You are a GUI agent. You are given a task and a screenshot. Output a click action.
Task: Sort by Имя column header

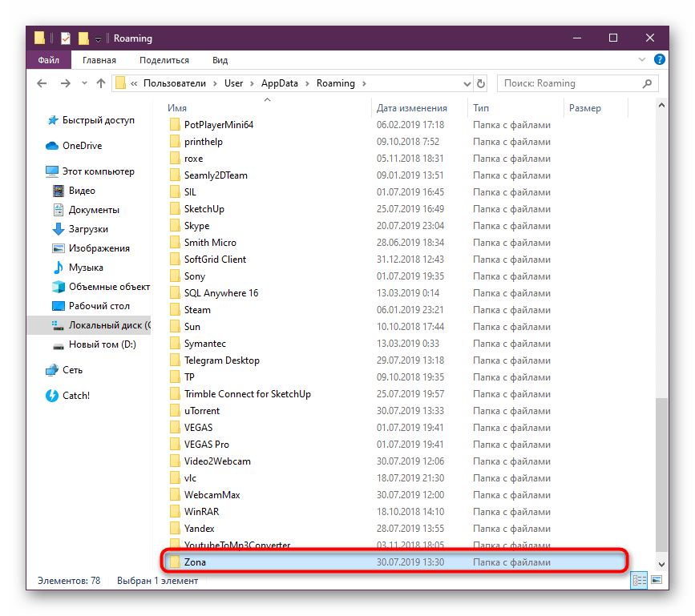click(x=177, y=108)
